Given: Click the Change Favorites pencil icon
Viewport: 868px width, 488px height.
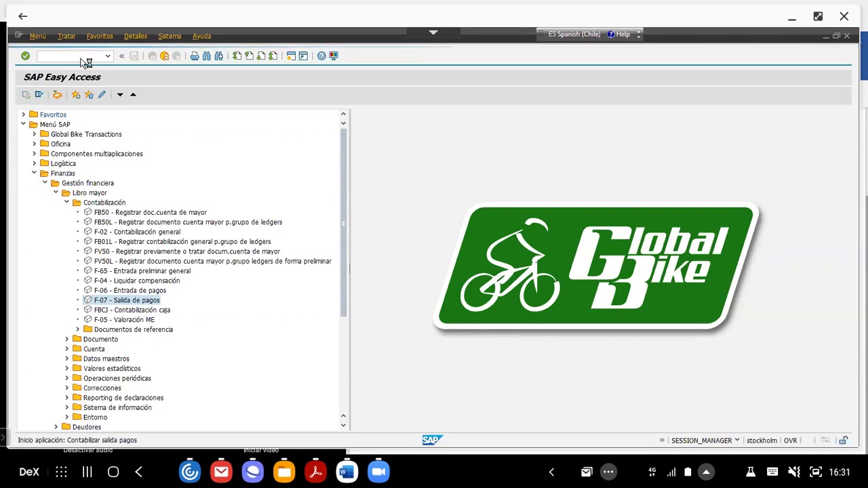Looking at the screenshot, I should click(x=102, y=95).
